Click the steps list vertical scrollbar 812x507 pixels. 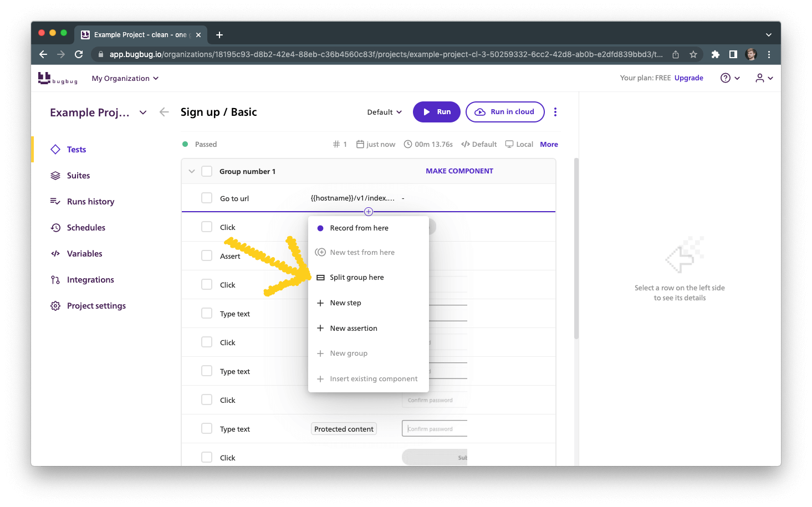click(x=576, y=248)
